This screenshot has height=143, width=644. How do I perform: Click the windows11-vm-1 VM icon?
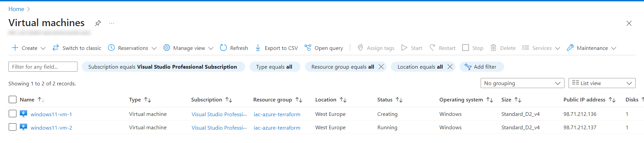(23, 114)
